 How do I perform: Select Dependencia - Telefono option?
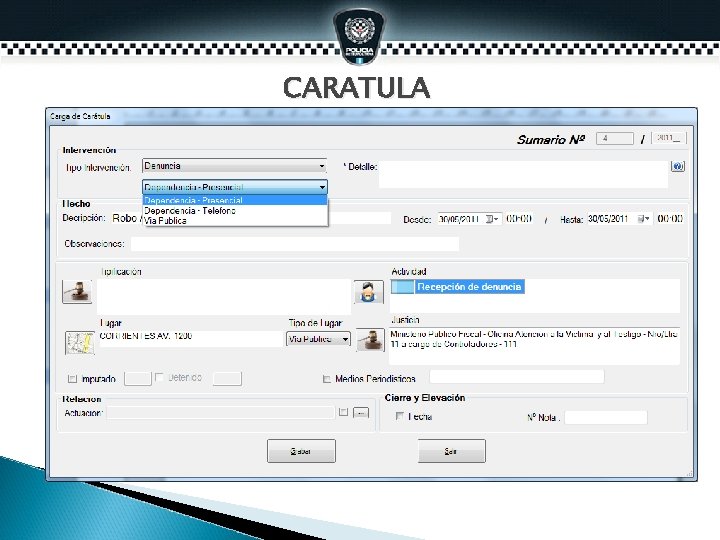pos(235,211)
